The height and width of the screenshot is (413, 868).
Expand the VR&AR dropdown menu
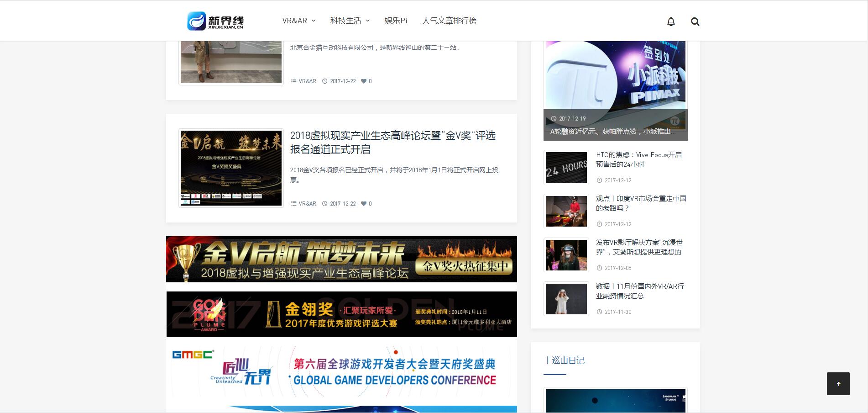tap(298, 21)
